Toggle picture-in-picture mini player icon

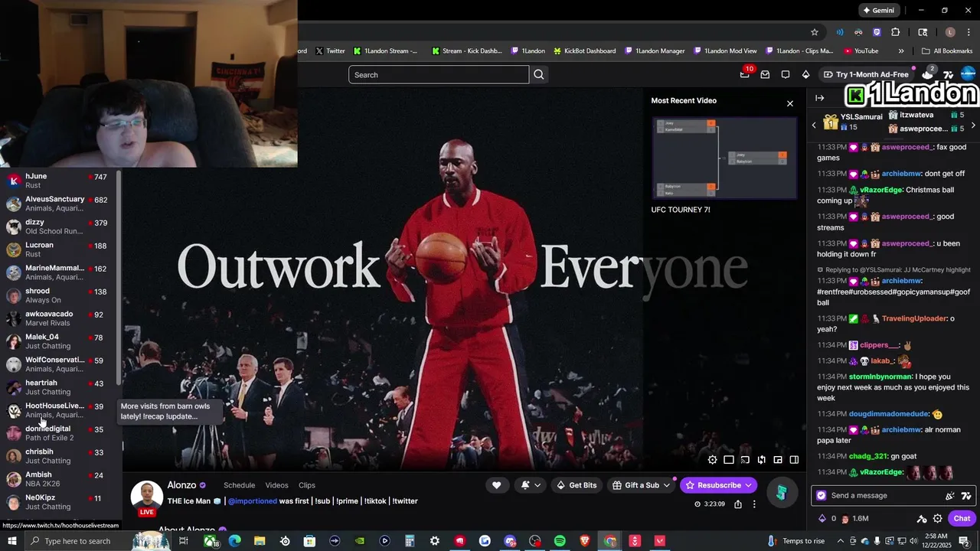[778, 460]
